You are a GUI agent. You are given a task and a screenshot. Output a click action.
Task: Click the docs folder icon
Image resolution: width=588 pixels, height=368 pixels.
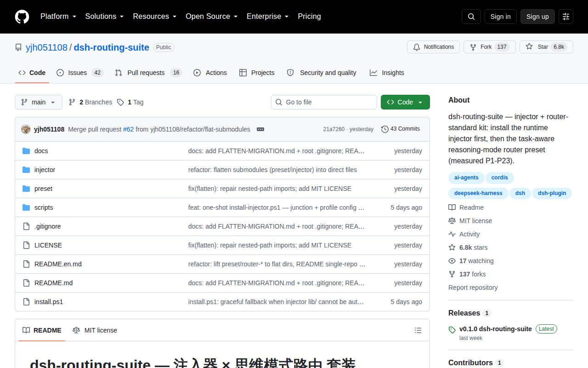pos(26,151)
